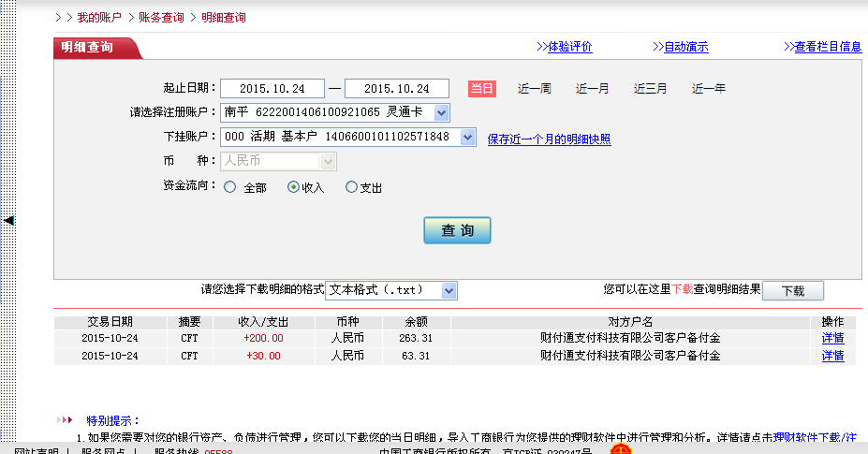Click the 下载 download button
Image resolution: width=868 pixels, height=454 pixels.
[x=792, y=290]
